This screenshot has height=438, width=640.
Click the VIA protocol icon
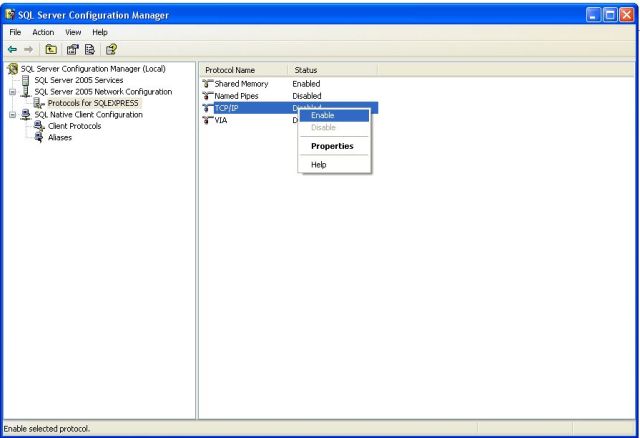coord(208,120)
